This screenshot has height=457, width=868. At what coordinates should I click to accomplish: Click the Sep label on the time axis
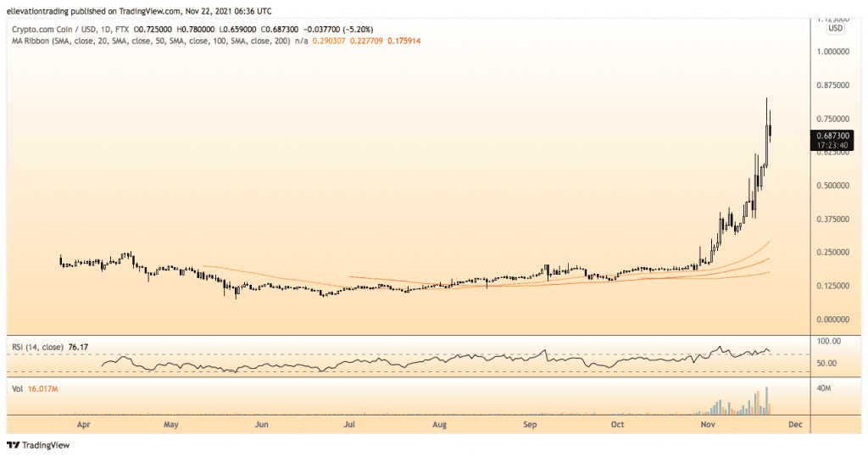click(x=531, y=425)
